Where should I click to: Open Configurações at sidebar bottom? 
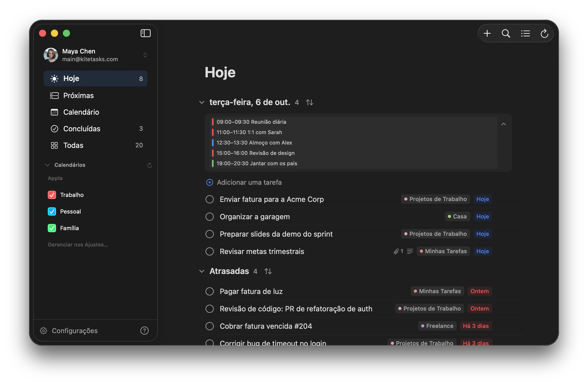(x=75, y=331)
